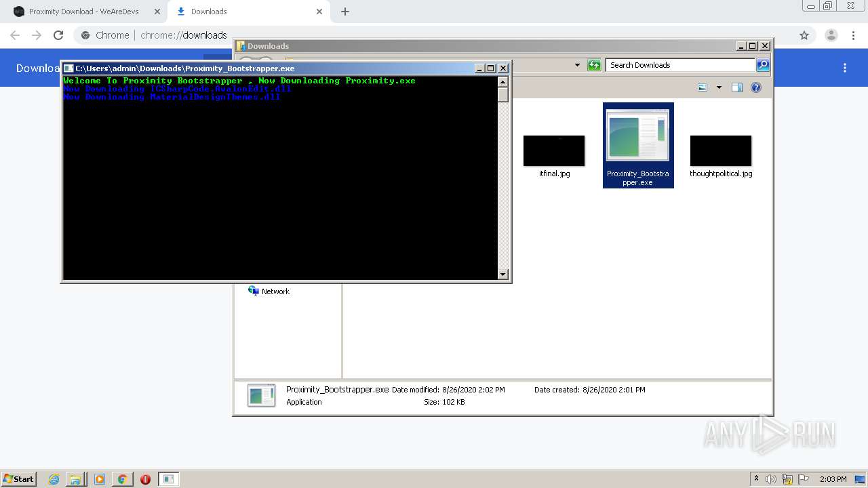The height and width of the screenshot is (488, 868).
Task: Click the 2:03 PM taskbar clock
Action: tap(833, 479)
